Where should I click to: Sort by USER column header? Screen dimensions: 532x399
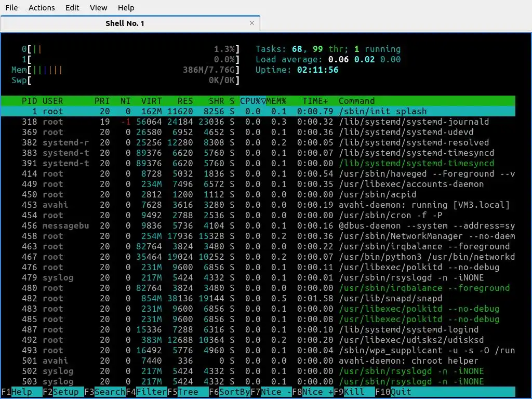[52, 101]
